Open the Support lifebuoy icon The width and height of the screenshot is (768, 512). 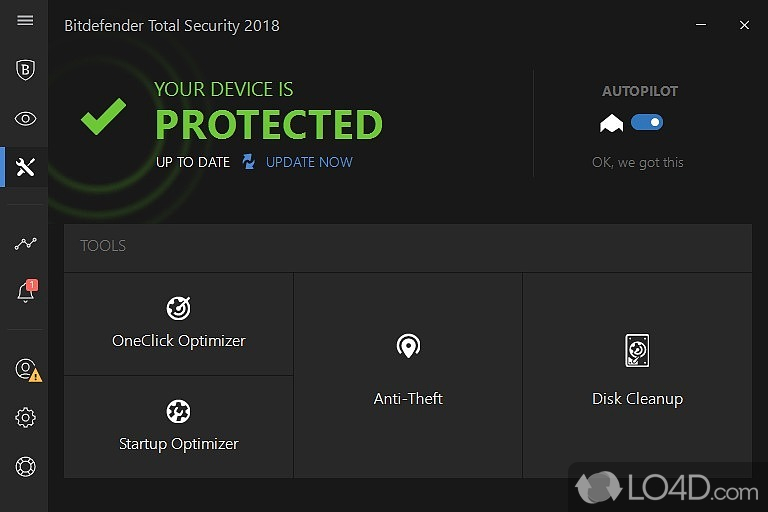pyautogui.click(x=26, y=466)
